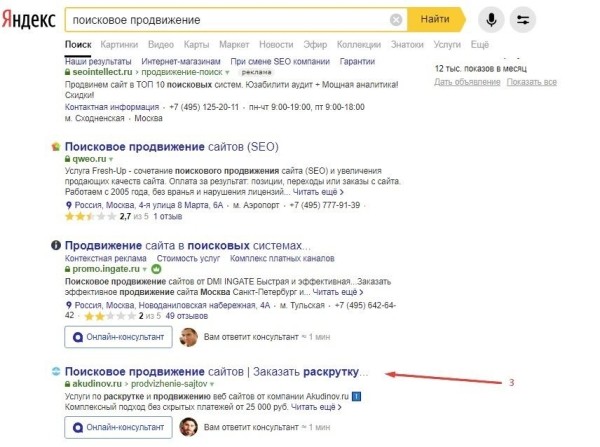Expand the dropdown arrow next to qweo.ru
The width and height of the screenshot is (600, 447).
click(x=112, y=159)
